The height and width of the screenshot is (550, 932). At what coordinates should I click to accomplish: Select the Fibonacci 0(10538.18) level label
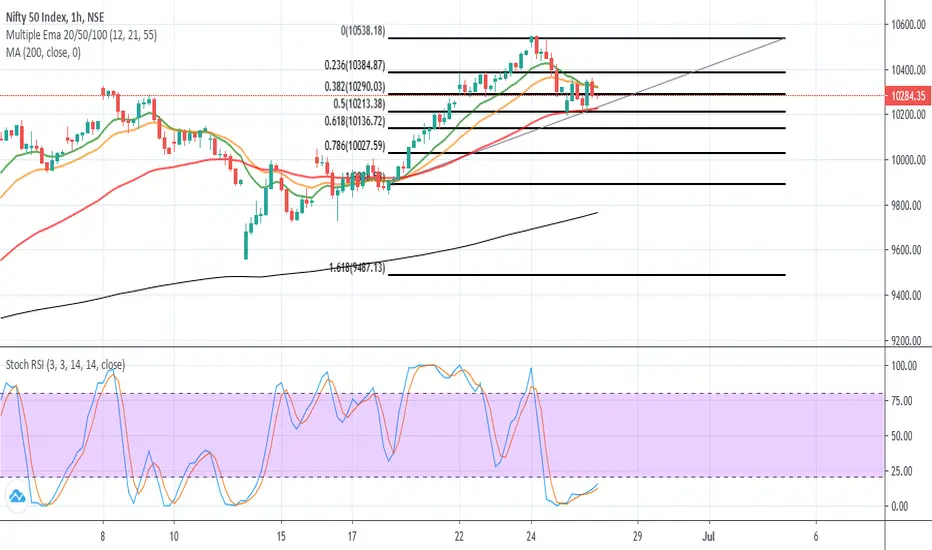pos(363,30)
